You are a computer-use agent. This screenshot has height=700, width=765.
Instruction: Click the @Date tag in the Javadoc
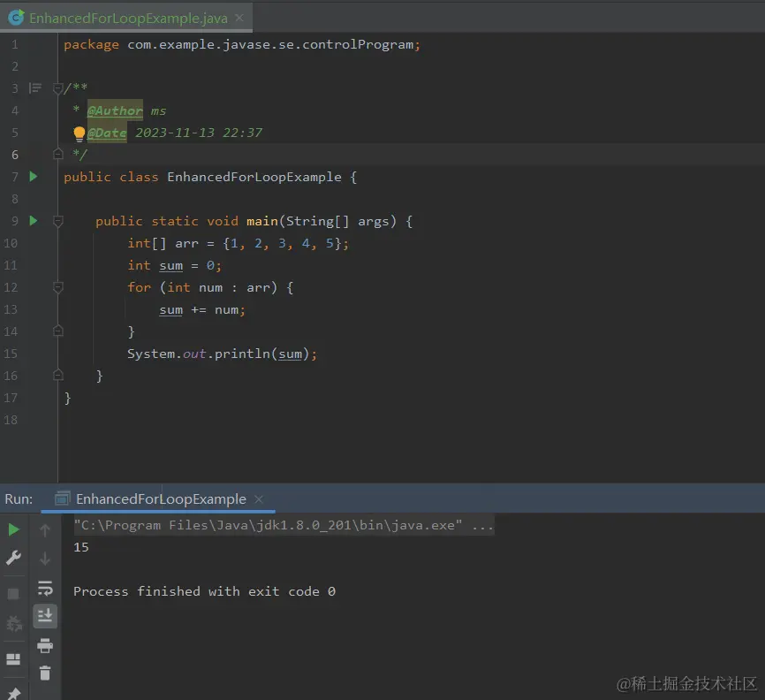pyautogui.click(x=107, y=133)
